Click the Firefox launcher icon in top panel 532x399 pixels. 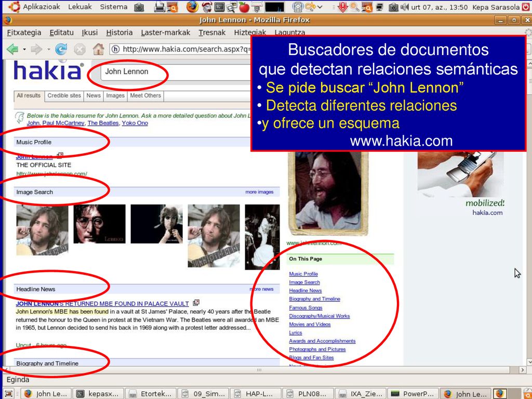tap(192, 7)
